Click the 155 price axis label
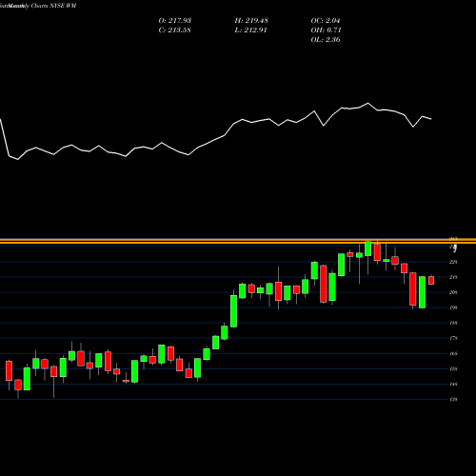 453,368
